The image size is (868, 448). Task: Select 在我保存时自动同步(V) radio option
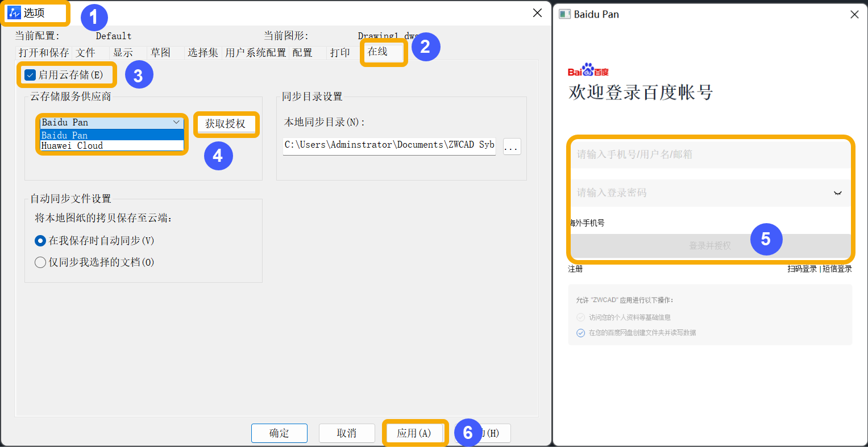[x=40, y=241]
